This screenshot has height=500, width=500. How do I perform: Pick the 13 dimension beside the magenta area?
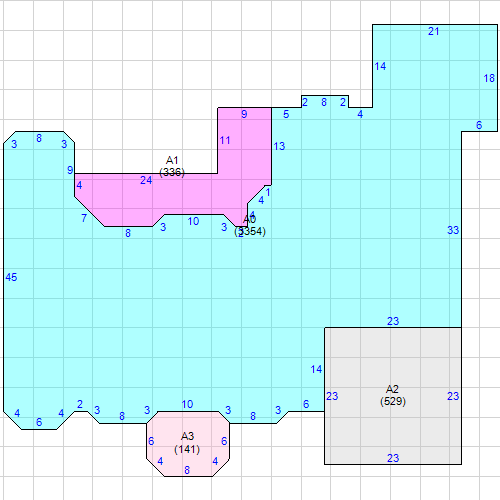[x=279, y=146]
